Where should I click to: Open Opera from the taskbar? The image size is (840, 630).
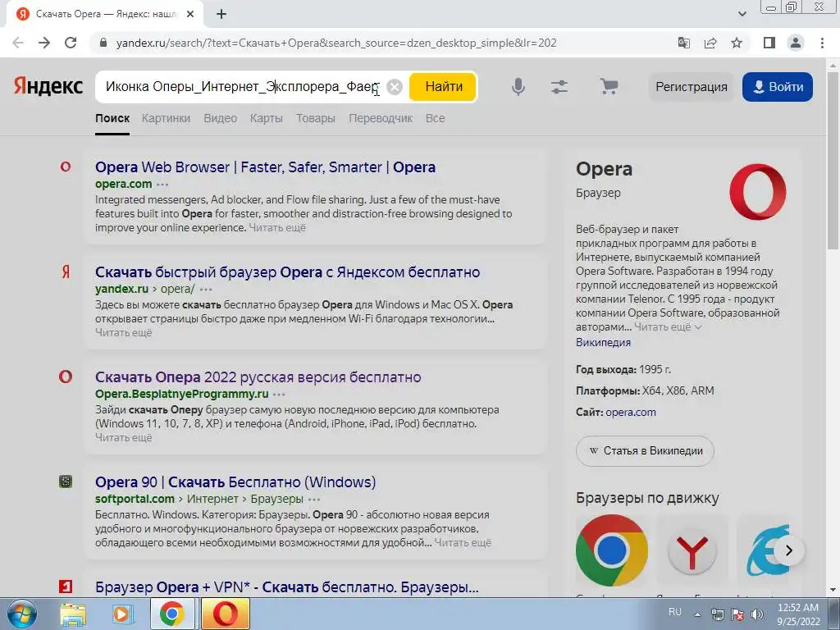coord(226,614)
